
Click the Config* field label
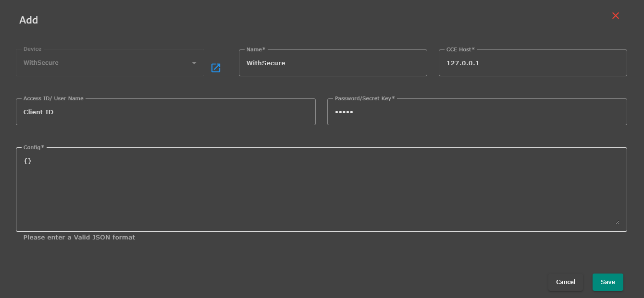[34, 147]
